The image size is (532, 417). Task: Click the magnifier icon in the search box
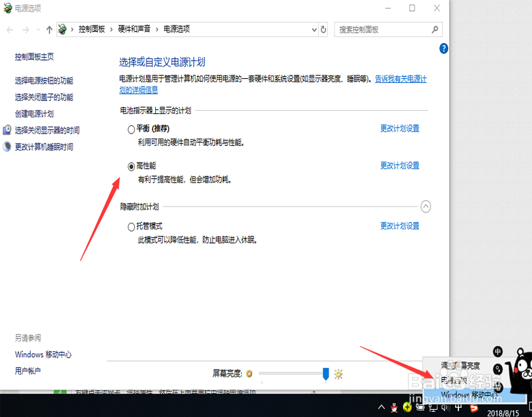point(435,29)
